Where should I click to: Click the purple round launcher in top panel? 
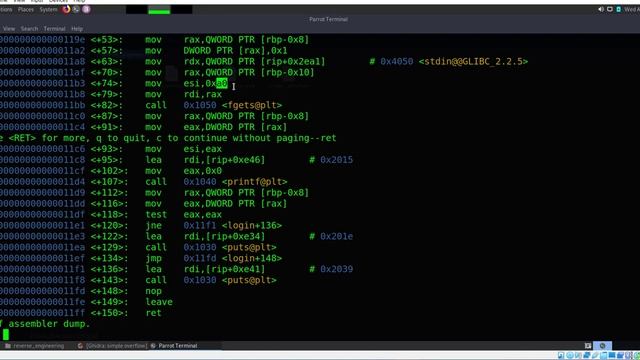click(86, 9)
